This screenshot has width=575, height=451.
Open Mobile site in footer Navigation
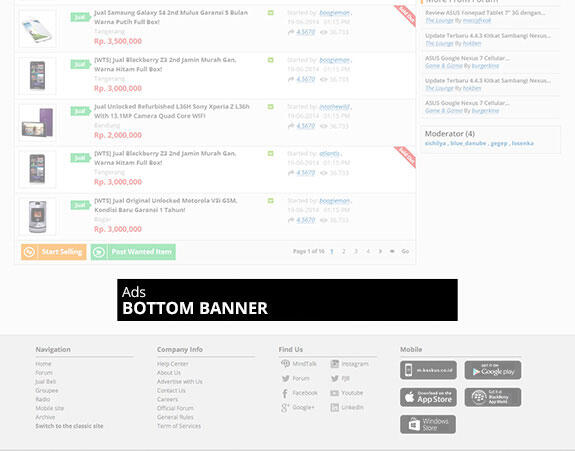(x=50, y=408)
